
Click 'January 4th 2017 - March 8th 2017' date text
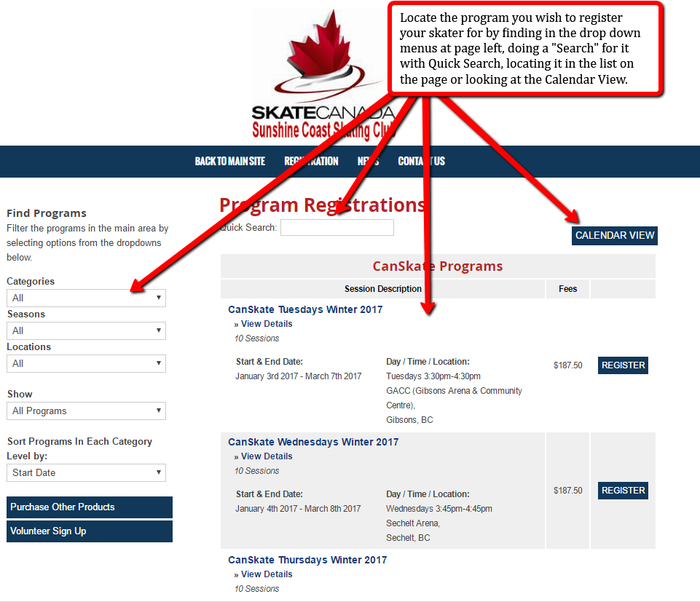coord(298,509)
